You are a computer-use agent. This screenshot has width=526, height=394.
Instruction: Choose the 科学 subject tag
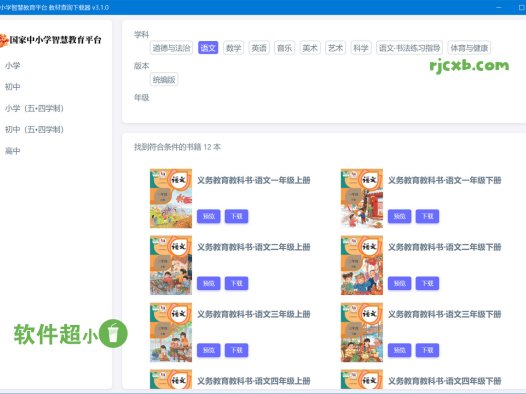tap(361, 48)
